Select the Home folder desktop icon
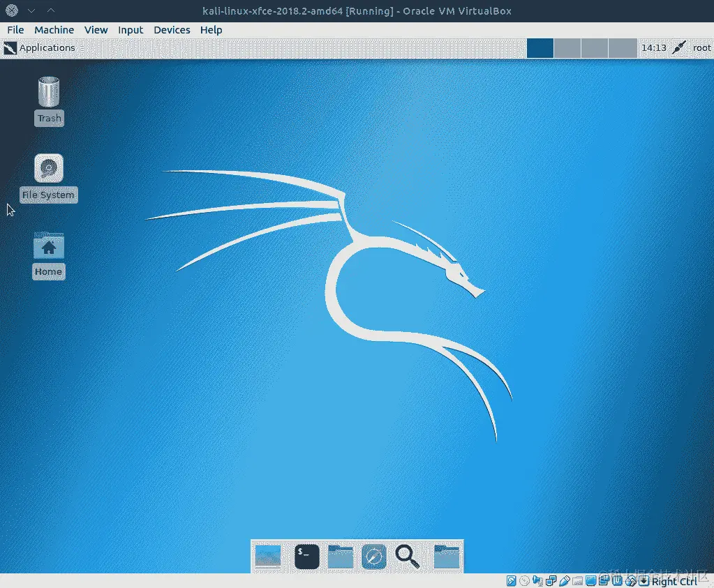The width and height of the screenshot is (714, 588). pos(49,246)
